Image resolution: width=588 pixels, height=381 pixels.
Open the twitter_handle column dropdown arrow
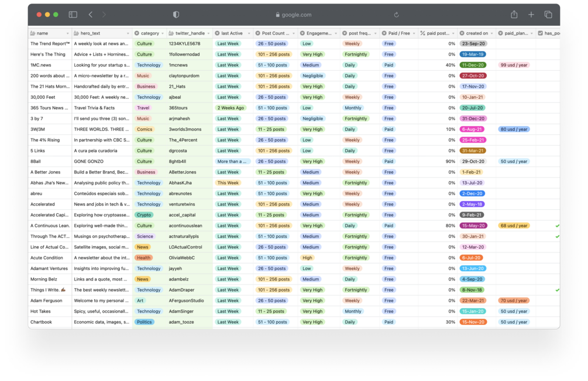pos(208,34)
